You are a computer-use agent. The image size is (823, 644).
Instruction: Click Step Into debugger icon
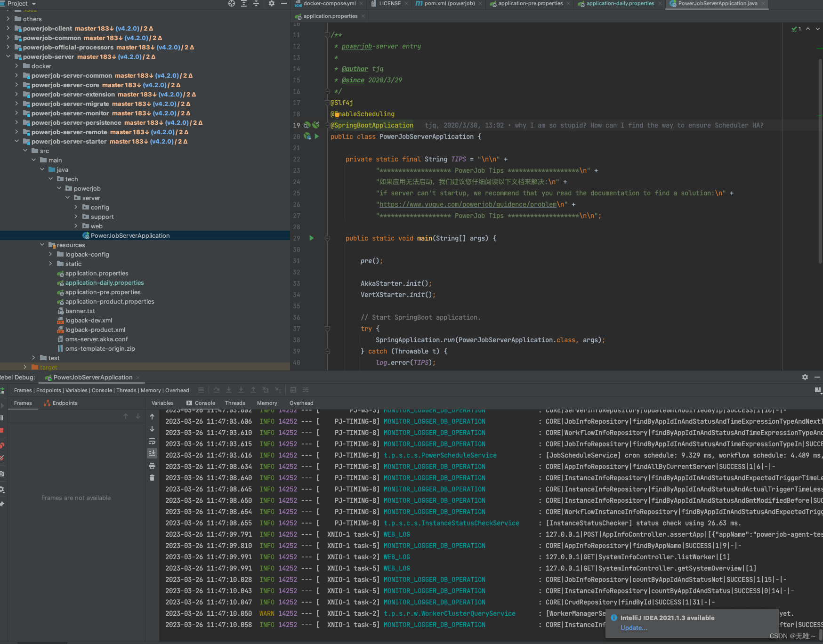pos(229,390)
